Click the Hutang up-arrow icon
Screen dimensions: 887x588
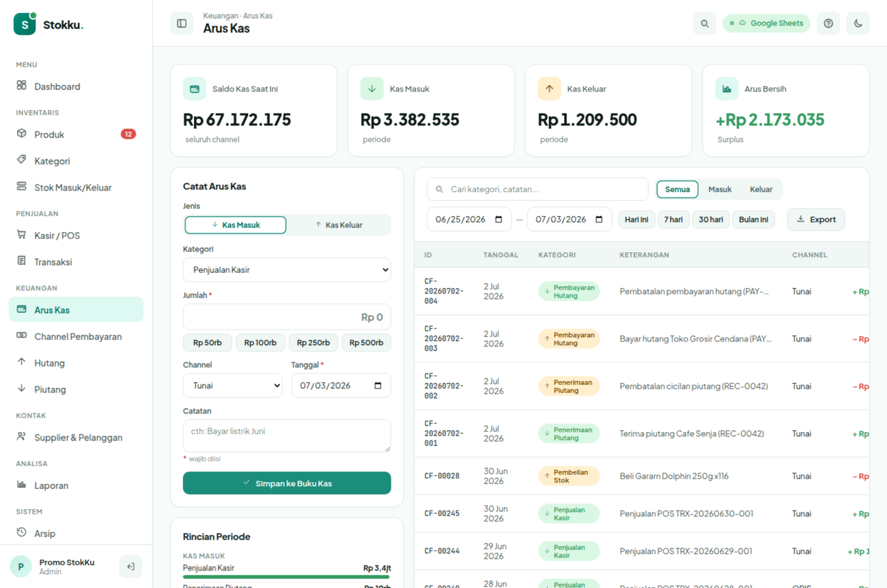(x=21, y=362)
